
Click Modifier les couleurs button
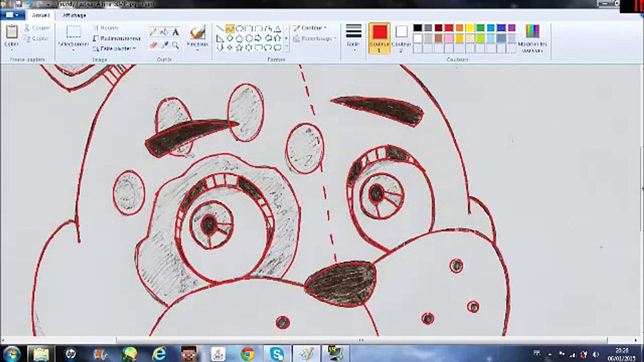pyautogui.click(x=532, y=38)
